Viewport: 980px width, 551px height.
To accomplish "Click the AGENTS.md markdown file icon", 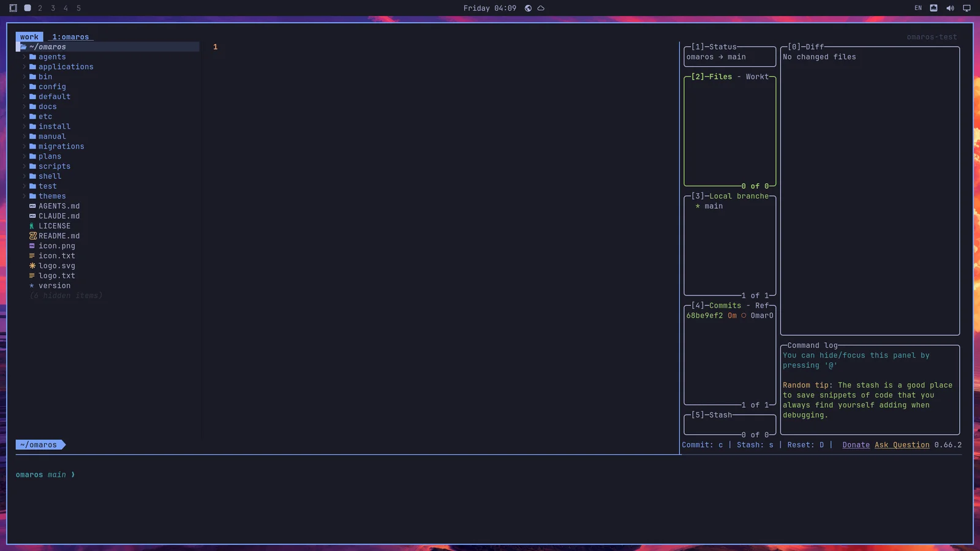I will point(32,206).
